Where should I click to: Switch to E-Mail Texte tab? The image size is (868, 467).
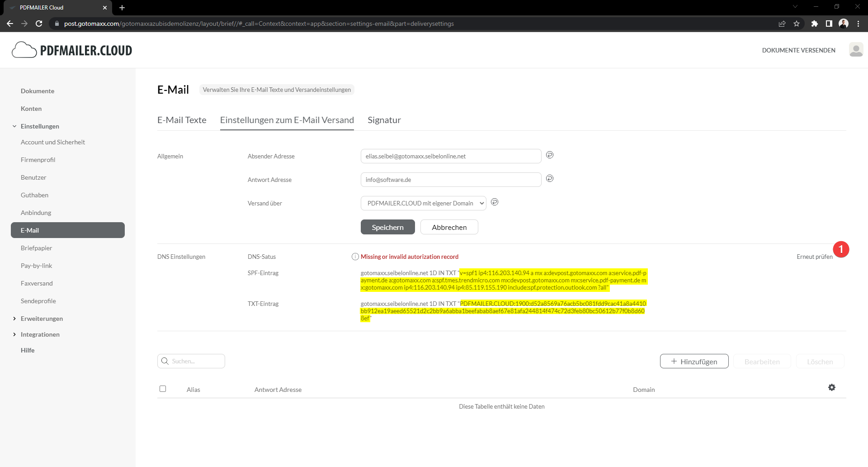coord(182,120)
